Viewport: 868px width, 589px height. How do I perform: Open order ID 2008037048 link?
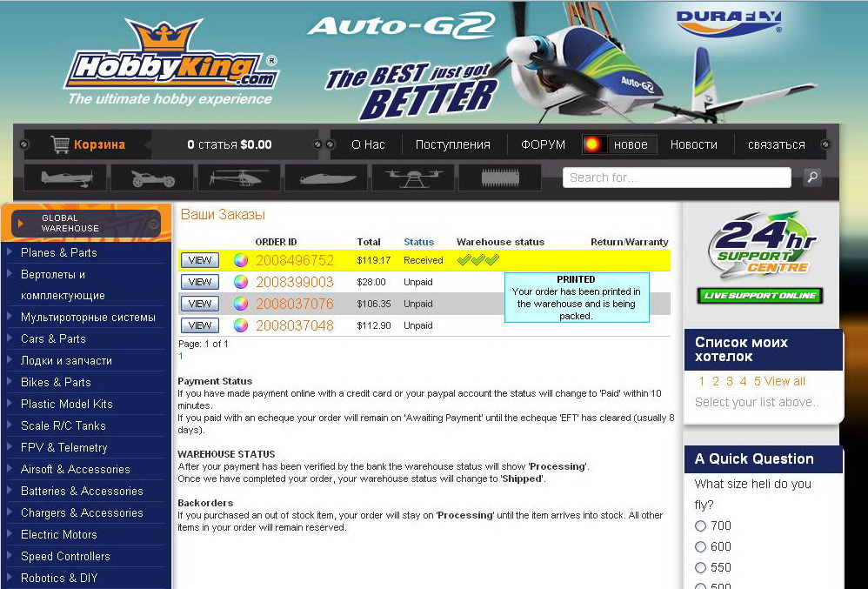[295, 325]
